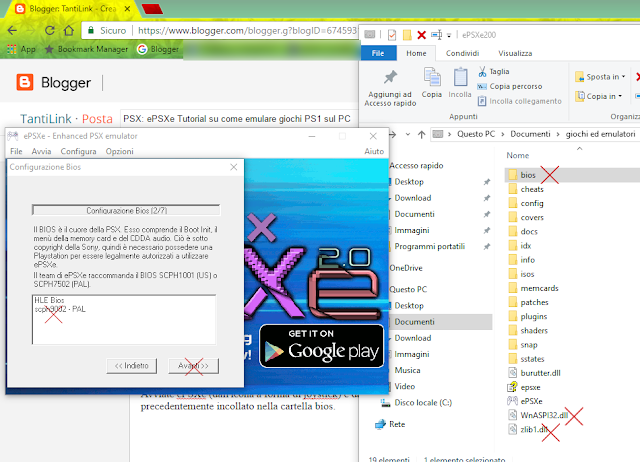This screenshot has height=462, width=640.
Task: Open ePSXe Aiuto menu
Action: 374,151
